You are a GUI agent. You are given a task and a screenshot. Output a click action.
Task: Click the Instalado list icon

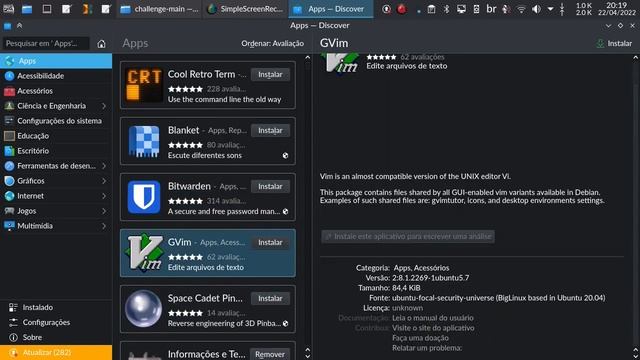[x=13, y=307]
